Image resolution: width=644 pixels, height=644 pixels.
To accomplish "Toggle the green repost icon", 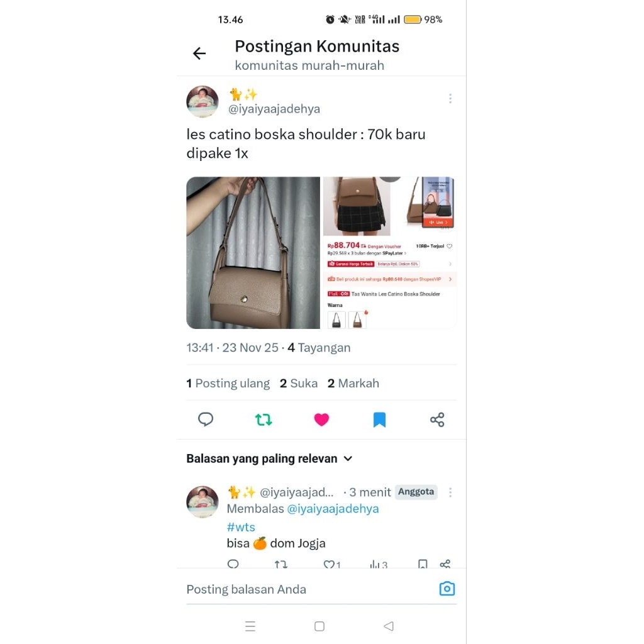I will click(264, 419).
